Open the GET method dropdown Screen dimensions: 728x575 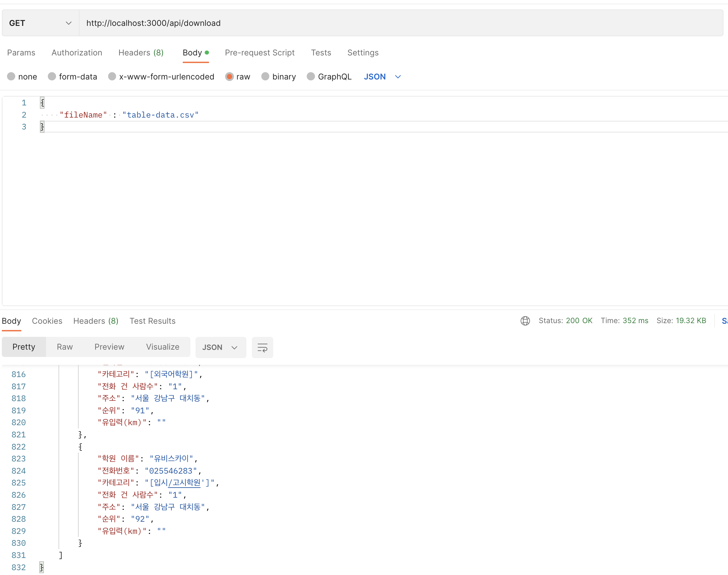(x=41, y=23)
